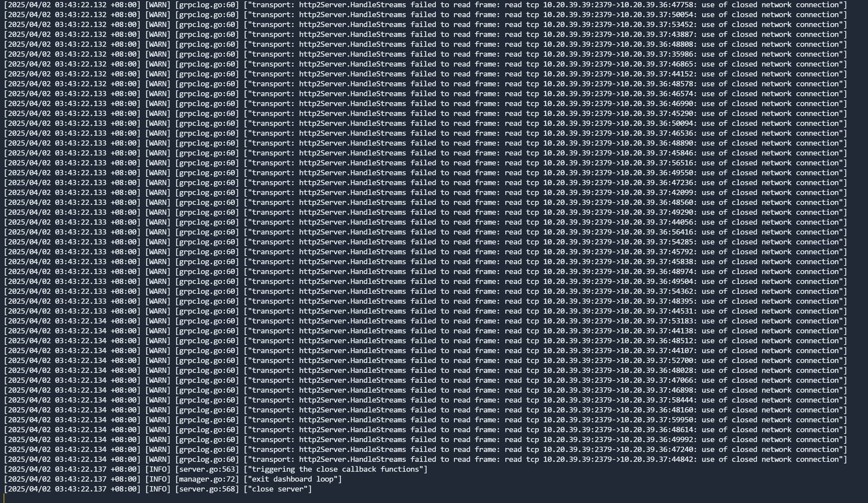Click the yellow text cursor below the log

[4, 498]
